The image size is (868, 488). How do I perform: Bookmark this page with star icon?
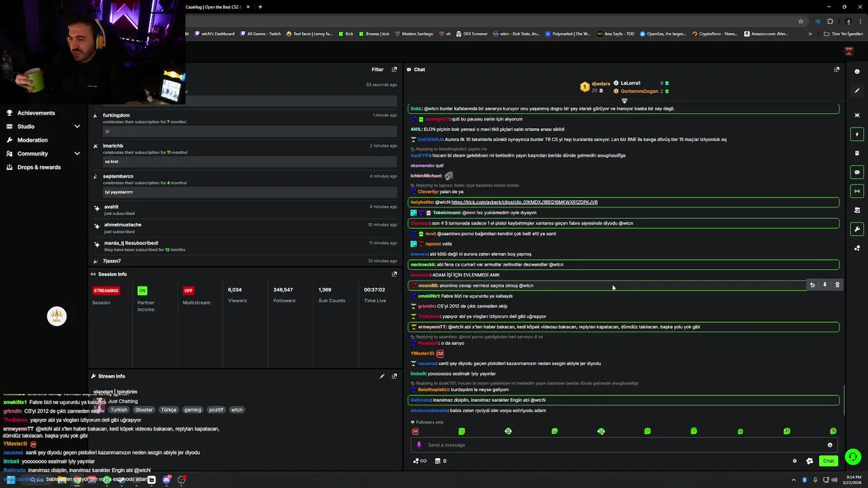coord(801,21)
